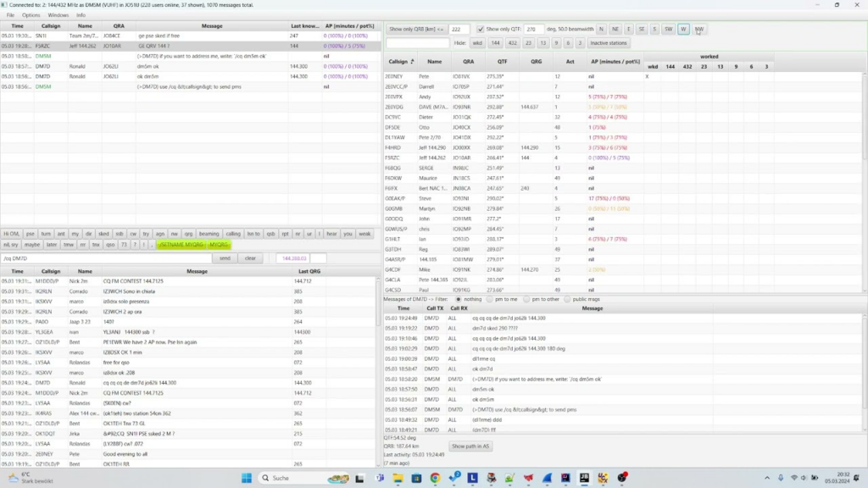This screenshot has height=488, width=868.
Task: Open the JetBrains JB taskbar icon
Action: 584,478
